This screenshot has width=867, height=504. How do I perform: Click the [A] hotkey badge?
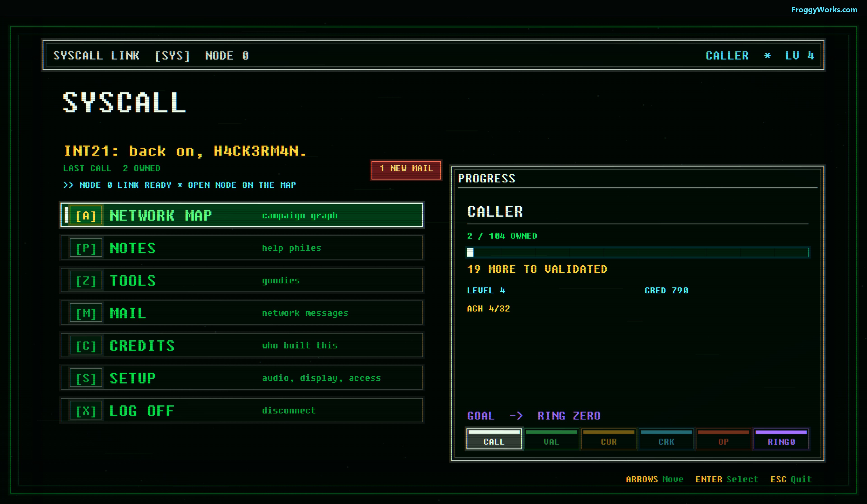pos(86,215)
